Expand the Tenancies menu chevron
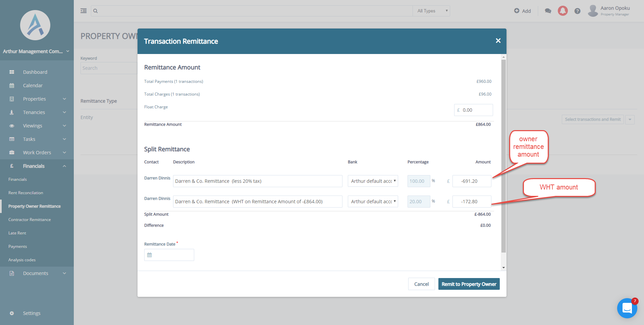The image size is (644, 325). [x=64, y=112]
